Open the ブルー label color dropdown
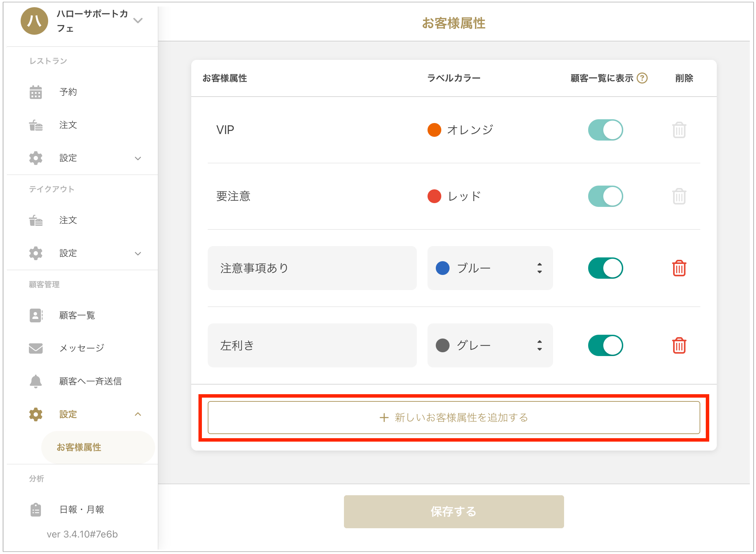The image size is (756, 554). pyautogui.click(x=490, y=268)
